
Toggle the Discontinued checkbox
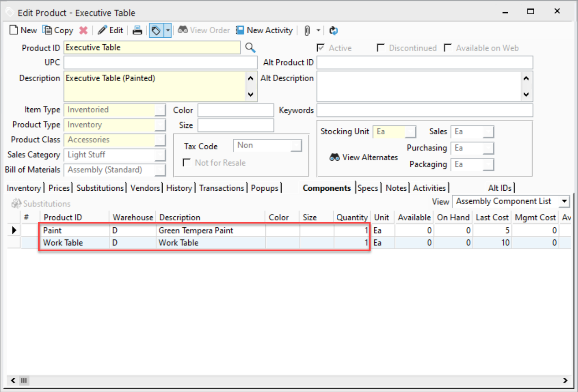click(381, 48)
